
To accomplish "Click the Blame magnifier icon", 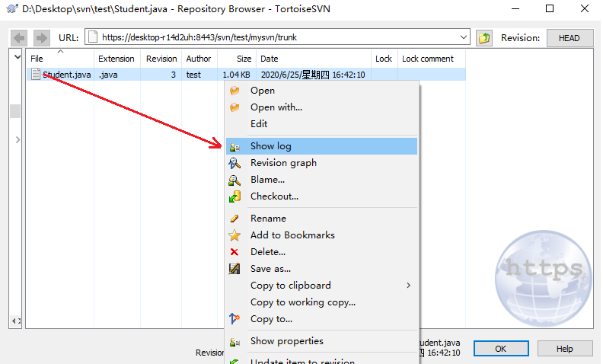I will coord(234,180).
